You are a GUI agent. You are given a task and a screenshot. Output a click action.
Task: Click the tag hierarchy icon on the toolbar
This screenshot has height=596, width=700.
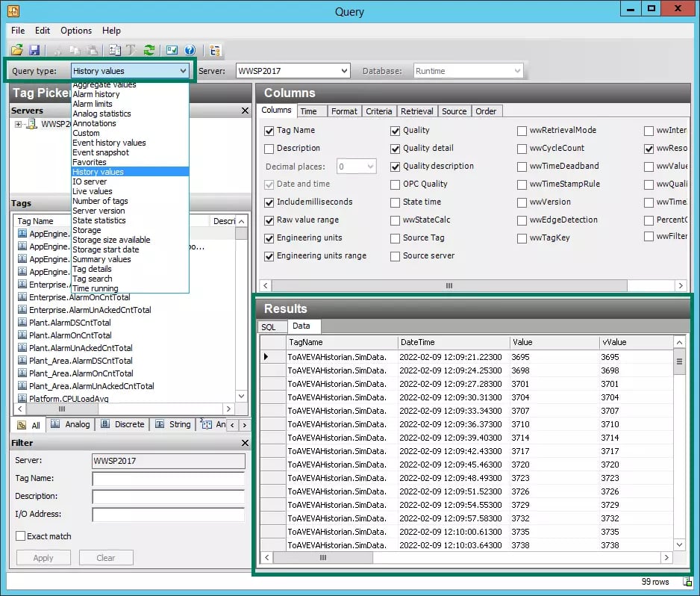(215, 50)
